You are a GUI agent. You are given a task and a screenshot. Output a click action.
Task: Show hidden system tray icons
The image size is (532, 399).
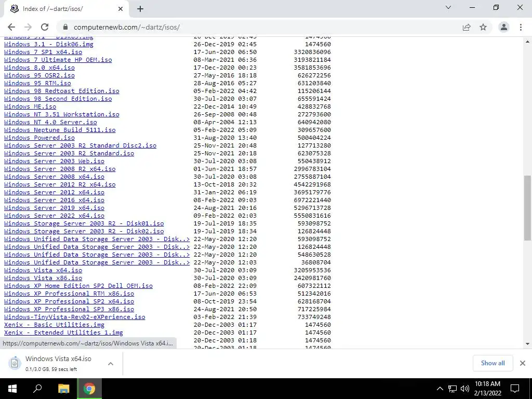tap(440, 389)
